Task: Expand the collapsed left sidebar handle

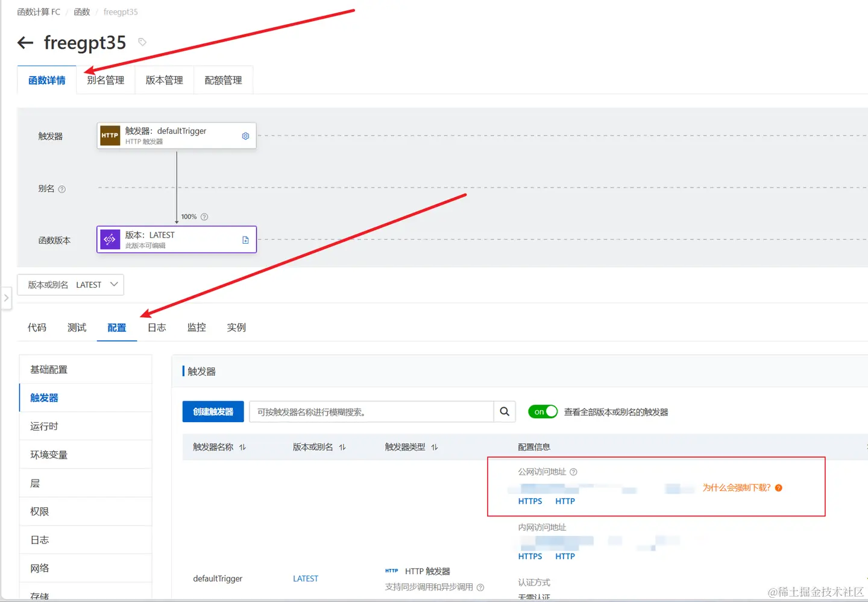Action: click(6, 298)
